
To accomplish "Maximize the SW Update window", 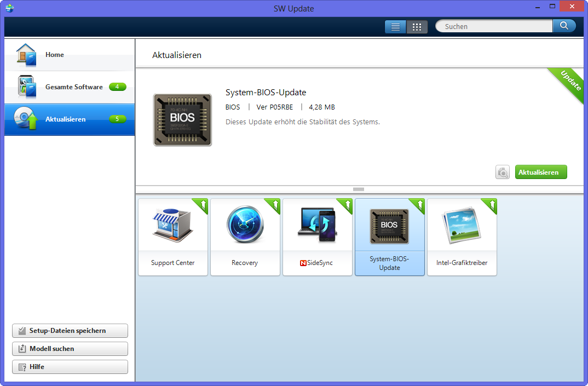I will [552, 7].
